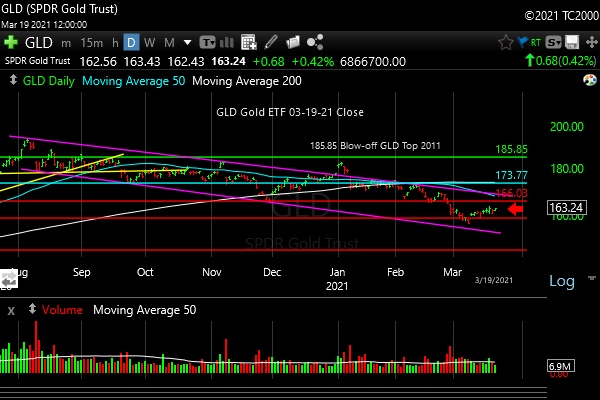Image resolution: width=600 pixels, height=400 pixels.
Task: Click the GLD ticker symbol field
Action: tap(39, 43)
